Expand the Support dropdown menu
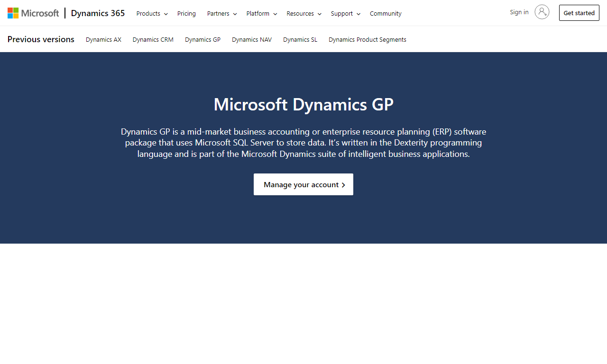 pos(346,13)
